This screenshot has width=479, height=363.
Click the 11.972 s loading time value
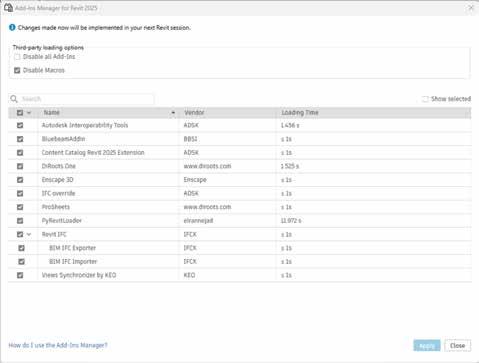click(x=291, y=221)
